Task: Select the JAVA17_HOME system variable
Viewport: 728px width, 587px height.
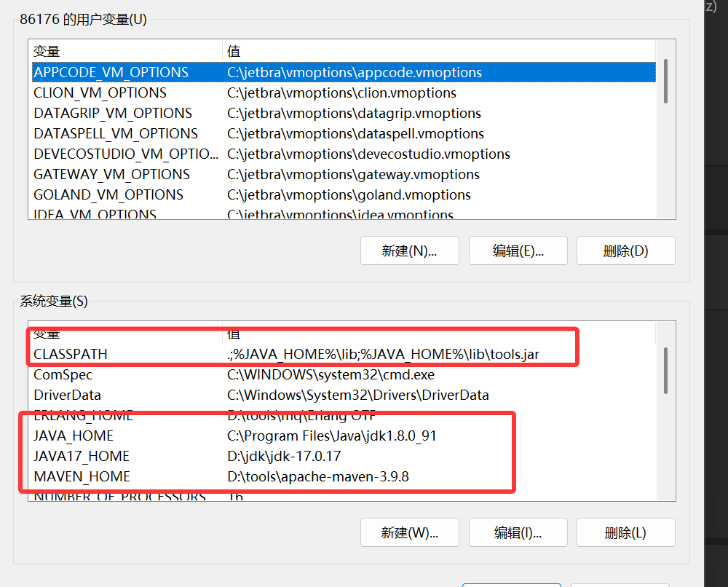Action: 82,457
